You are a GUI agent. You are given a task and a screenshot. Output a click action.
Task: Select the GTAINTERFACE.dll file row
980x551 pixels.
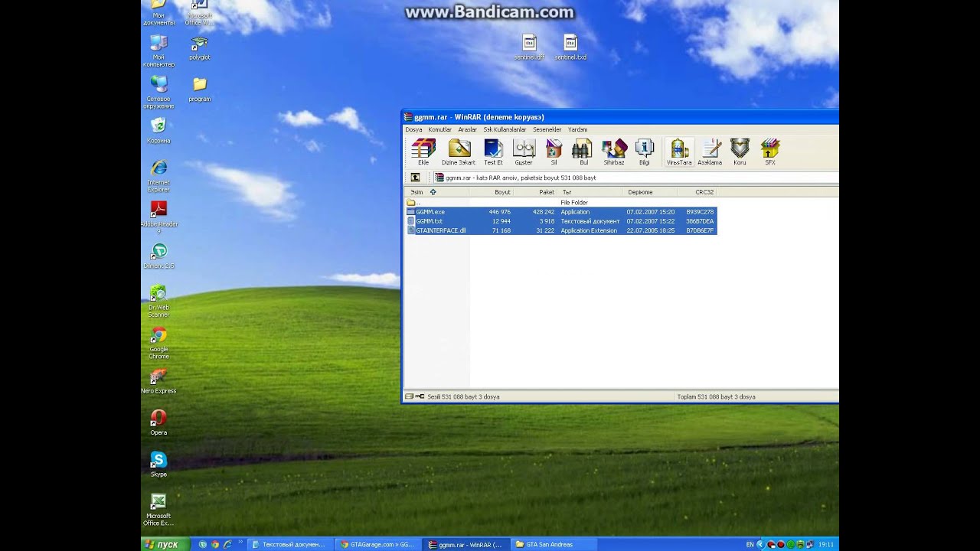click(x=561, y=230)
